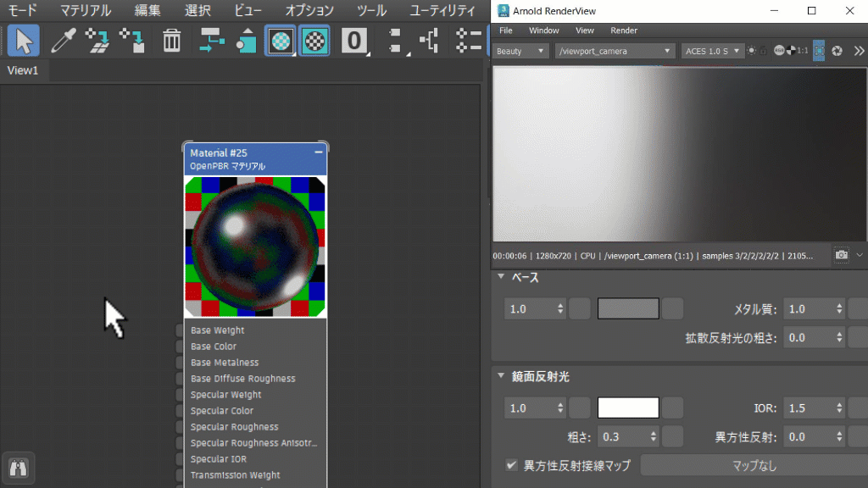Expand more RenderView toolbar icons
The image size is (868, 488).
click(x=859, y=51)
